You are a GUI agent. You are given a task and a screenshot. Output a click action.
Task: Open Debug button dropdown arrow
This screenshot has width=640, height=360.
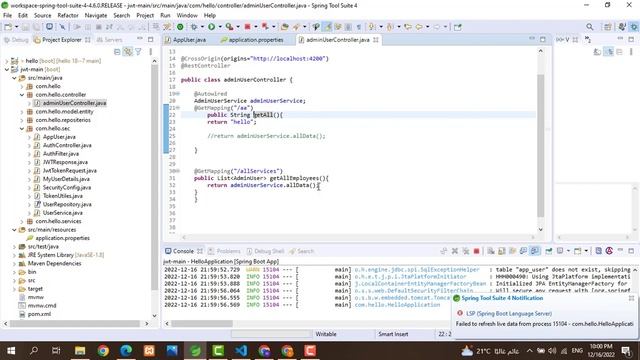(x=202, y=27)
